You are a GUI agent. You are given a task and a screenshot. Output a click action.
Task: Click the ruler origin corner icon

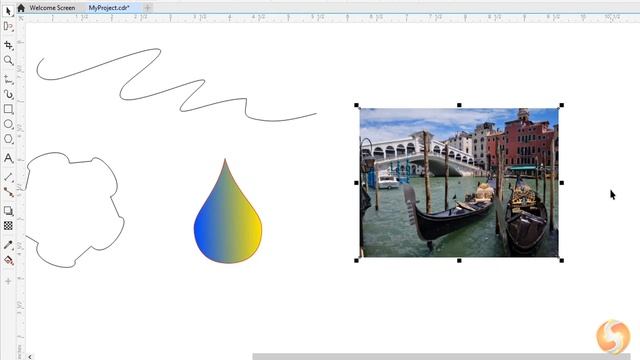[x=21, y=18]
